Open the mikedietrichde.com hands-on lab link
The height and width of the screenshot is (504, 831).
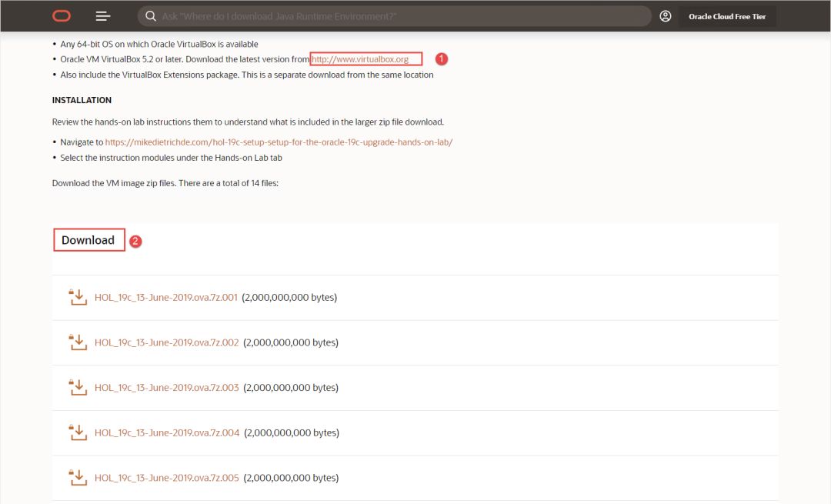[279, 142]
